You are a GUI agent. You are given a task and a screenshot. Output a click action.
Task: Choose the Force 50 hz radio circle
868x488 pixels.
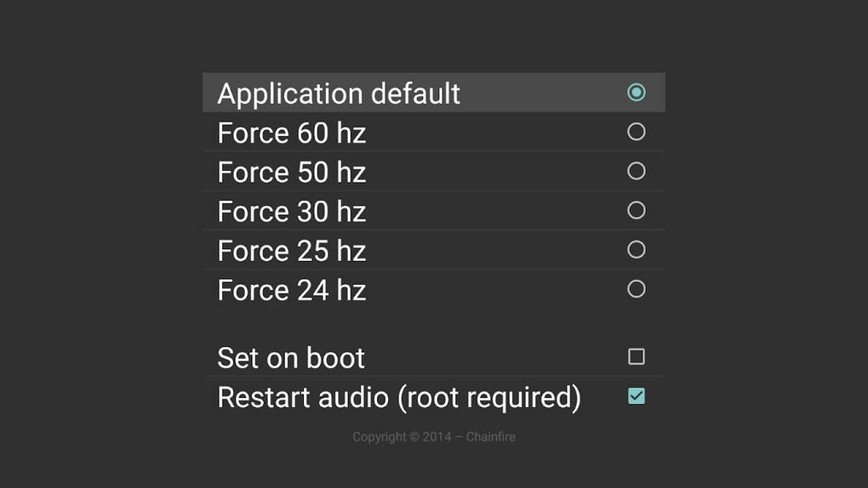coord(636,171)
